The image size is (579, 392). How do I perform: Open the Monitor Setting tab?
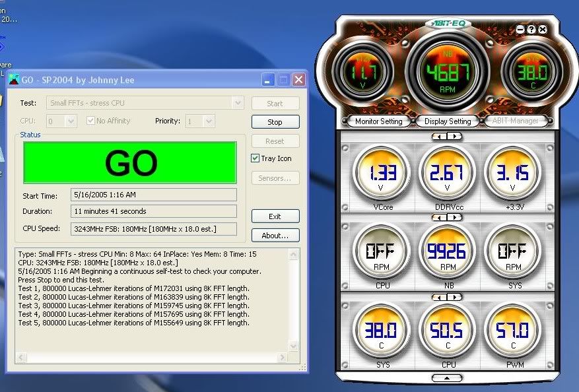(378, 121)
